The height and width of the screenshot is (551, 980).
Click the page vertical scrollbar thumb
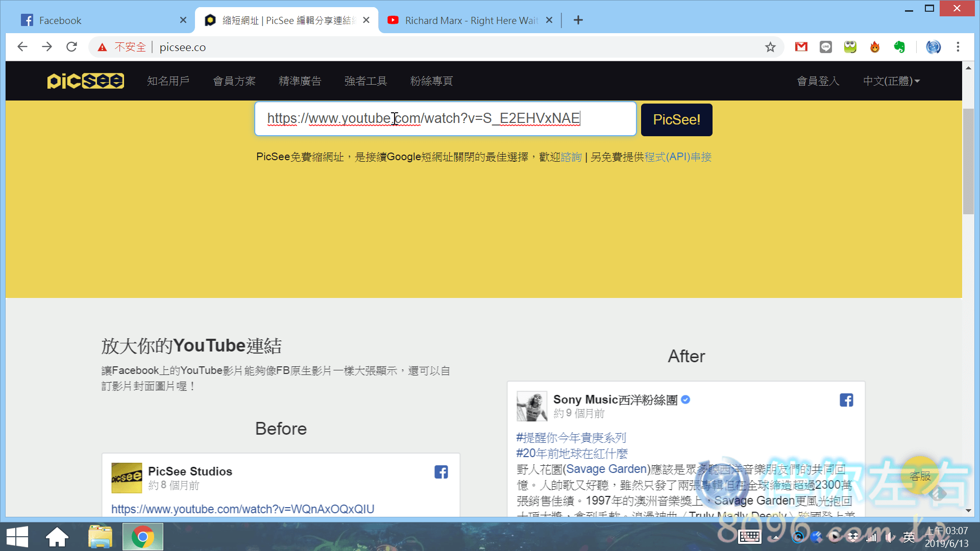click(968, 161)
